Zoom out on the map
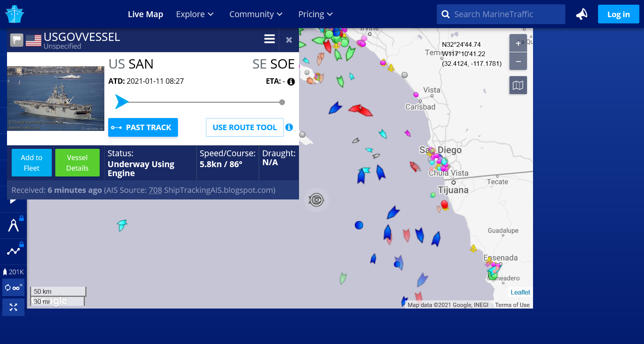 [518, 62]
